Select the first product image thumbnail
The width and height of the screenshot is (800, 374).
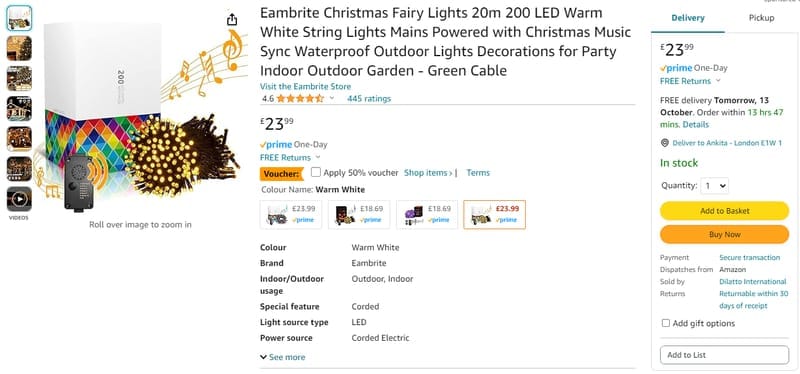[x=19, y=18]
